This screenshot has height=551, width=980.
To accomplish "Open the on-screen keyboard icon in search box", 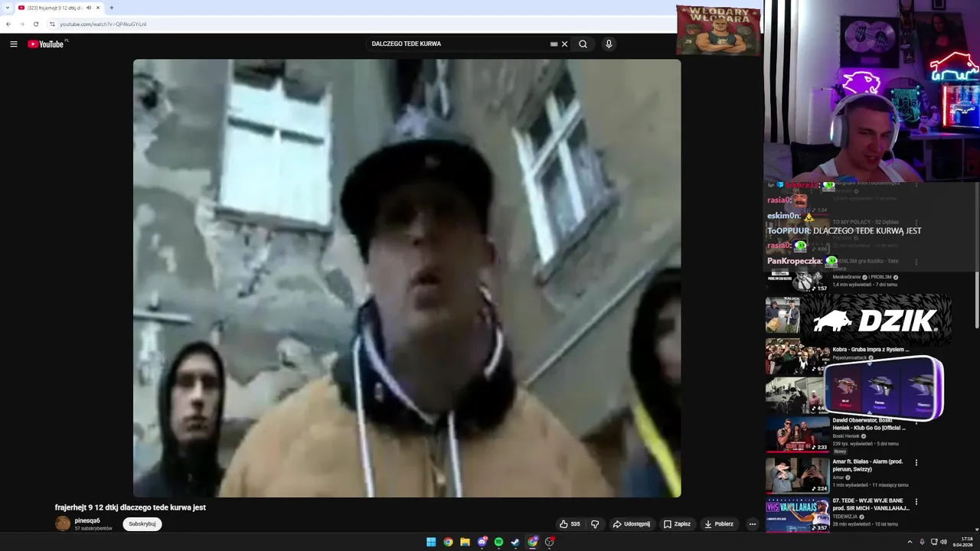I will coord(554,44).
